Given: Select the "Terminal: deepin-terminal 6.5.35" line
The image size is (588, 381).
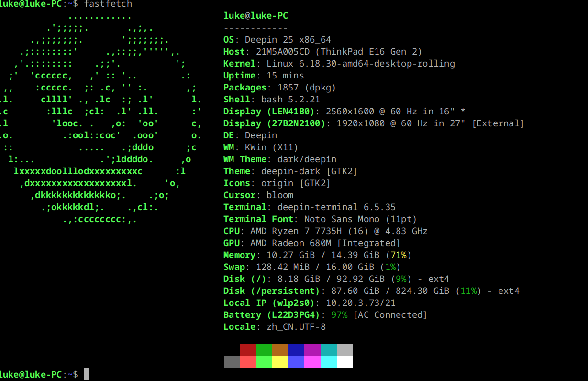Looking at the screenshot, I should pyautogui.click(x=310, y=207).
